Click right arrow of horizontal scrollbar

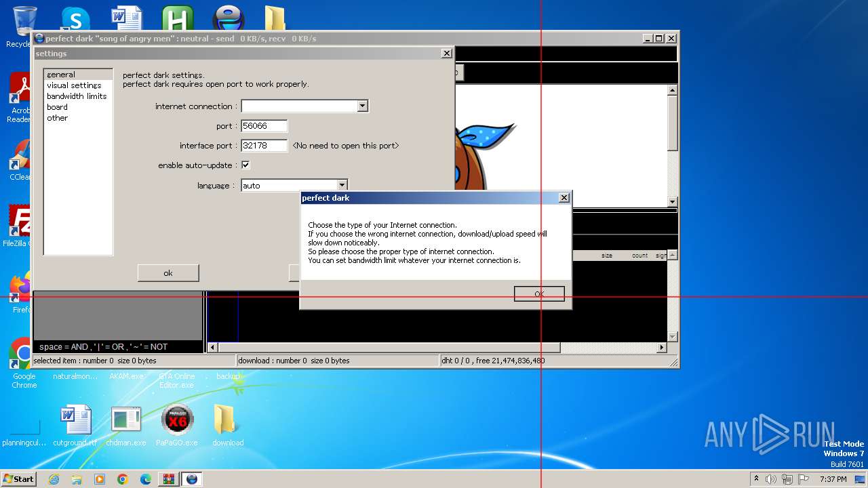click(662, 347)
